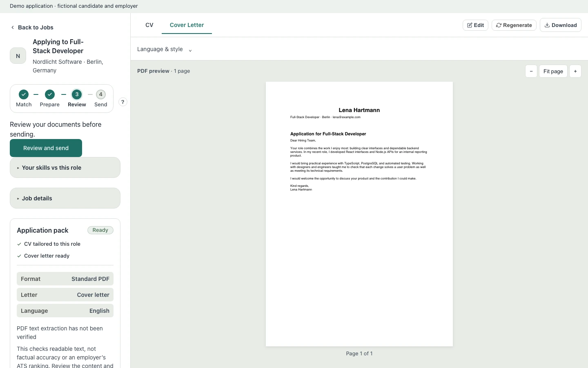Click the Format Standard PDF row
The width and height of the screenshot is (588, 368).
click(65, 279)
